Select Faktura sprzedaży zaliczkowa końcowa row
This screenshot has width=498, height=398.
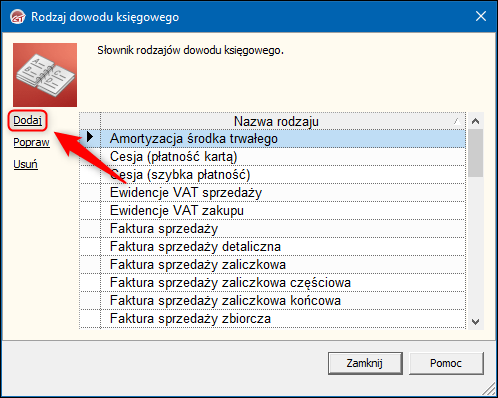(283, 301)
